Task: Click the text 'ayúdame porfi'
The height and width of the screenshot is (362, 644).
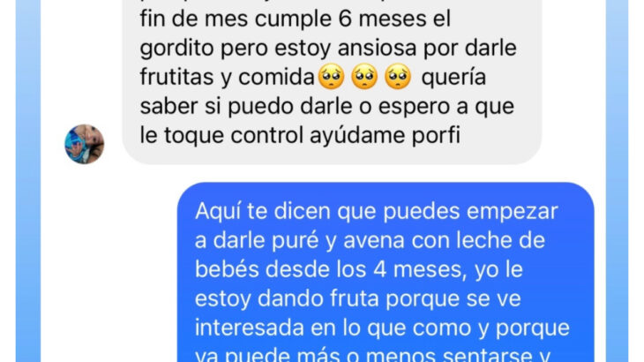Action: coord(385,136)
